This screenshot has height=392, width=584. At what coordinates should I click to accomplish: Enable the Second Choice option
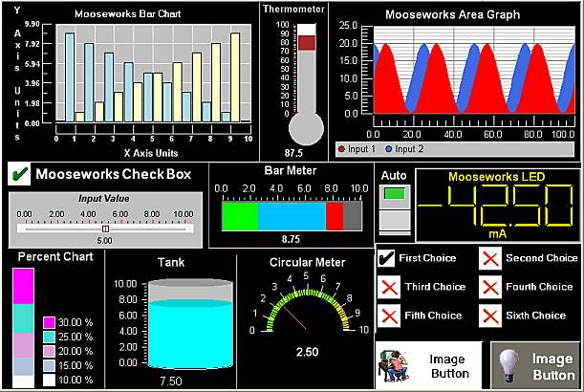[489, 258]
